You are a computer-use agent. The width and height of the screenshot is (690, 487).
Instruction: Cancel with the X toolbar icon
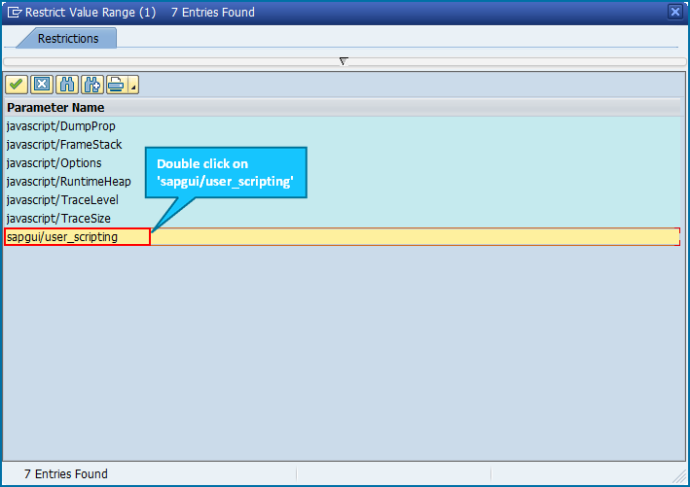click(42, 84)
